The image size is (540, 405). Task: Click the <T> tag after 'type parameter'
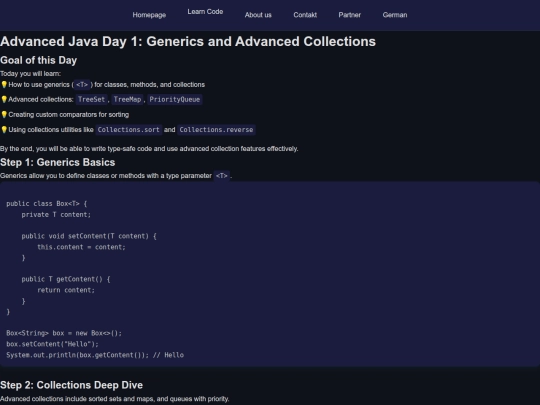point(222,176)
